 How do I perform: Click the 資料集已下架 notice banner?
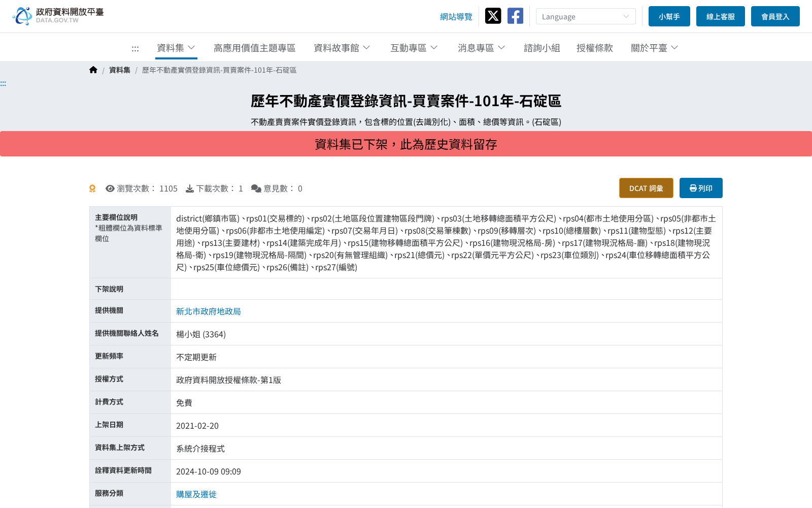pyautogui.click(x=406, y=144)
